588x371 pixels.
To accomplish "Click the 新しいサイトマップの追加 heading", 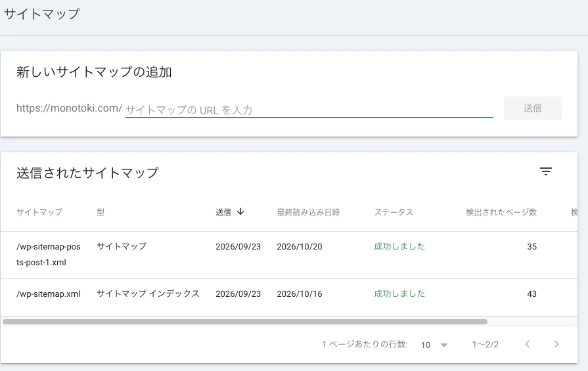I will (94, 72).
